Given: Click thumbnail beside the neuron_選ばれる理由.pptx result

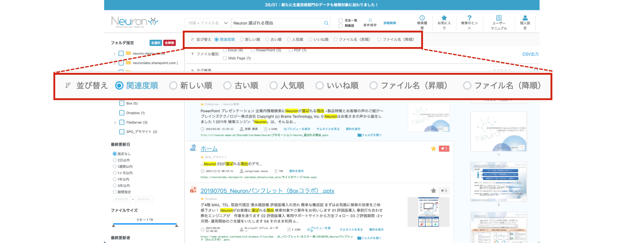Looking at the screenshot, I should tap(429, 117).
